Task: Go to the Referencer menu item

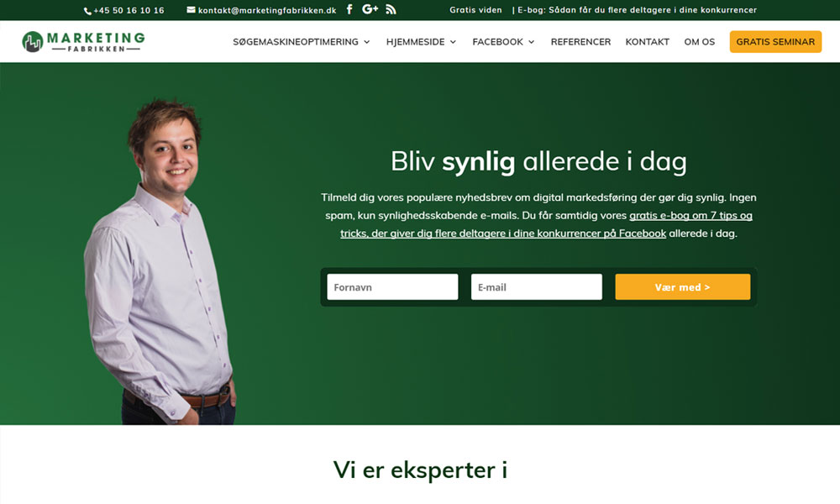Action: 580,42
